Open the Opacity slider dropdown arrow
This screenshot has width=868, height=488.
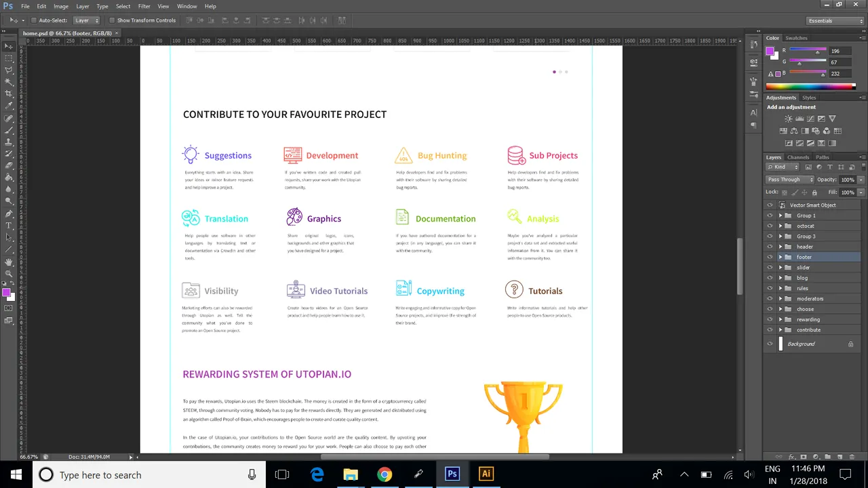(861, 180)
